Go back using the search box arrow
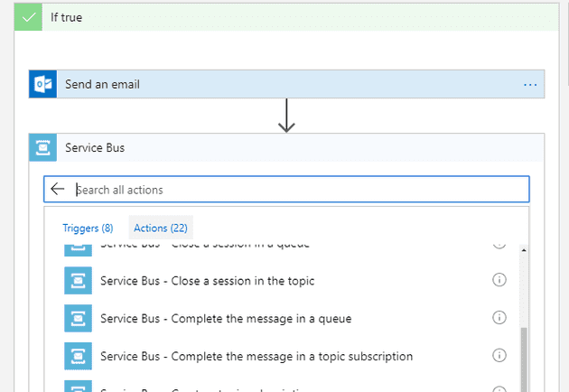 click(x=57, y=189)
